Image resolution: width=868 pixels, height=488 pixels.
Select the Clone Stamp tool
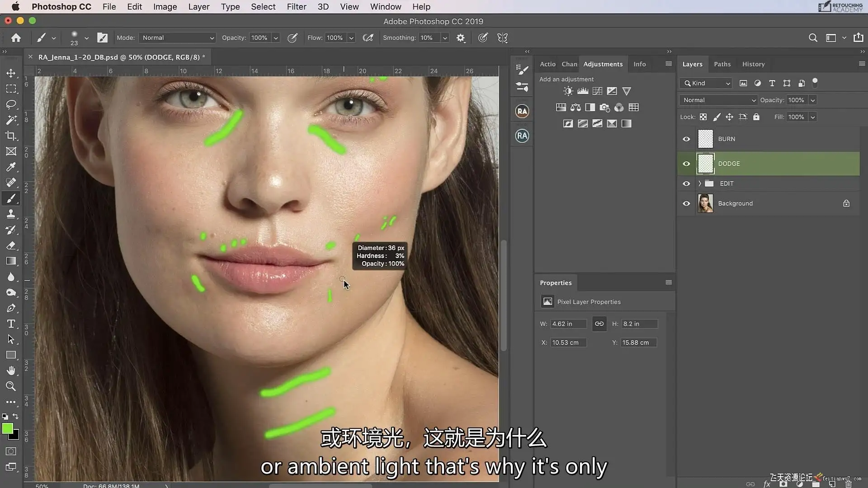(11, 214)
